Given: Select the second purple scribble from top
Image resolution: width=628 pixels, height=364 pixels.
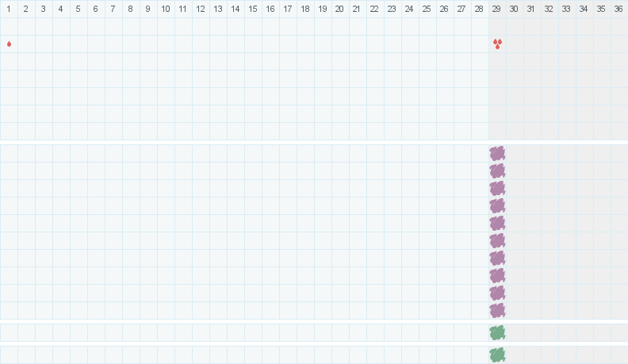Looking at the screenshot, I should (x=497, y=171).
